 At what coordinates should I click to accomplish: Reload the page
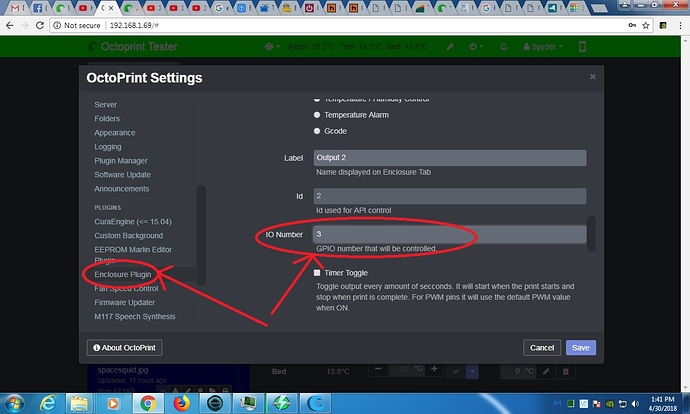pos(40,26)
